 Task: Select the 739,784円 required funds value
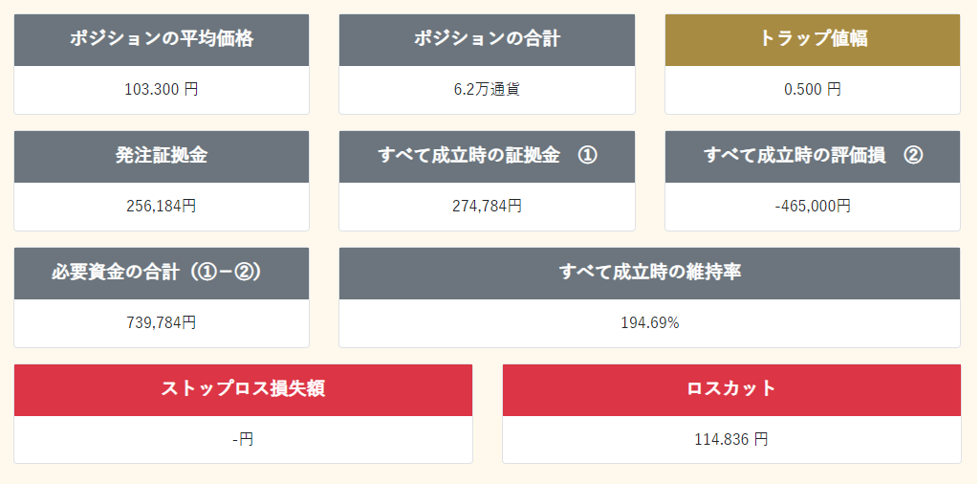coord(162,322)
